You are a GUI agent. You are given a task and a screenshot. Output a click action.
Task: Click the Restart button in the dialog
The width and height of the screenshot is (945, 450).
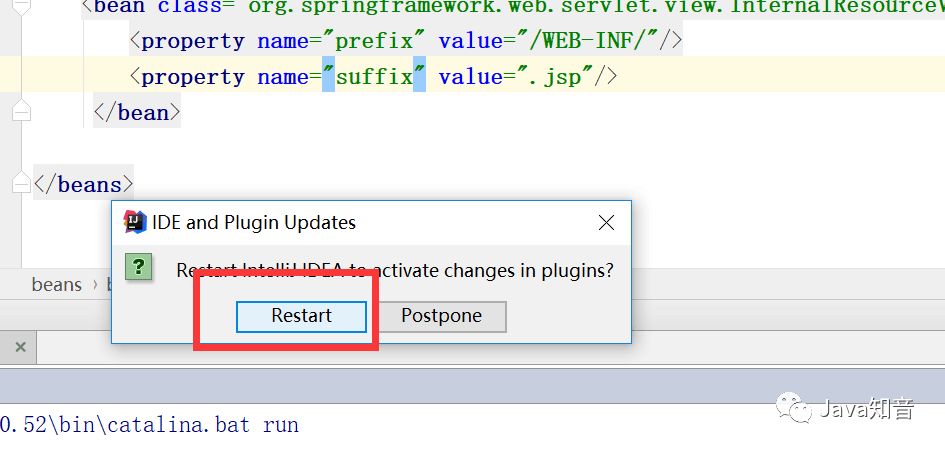(x=301, y=317)
